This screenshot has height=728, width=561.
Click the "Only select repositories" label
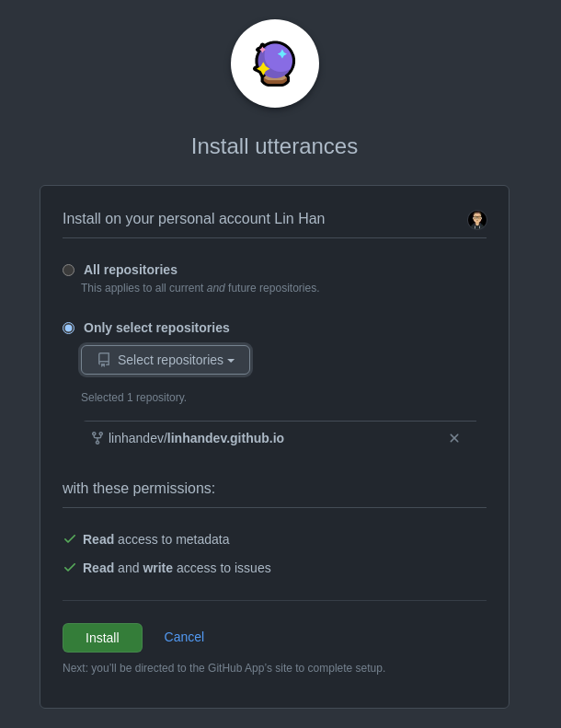(x=156, y=328)
